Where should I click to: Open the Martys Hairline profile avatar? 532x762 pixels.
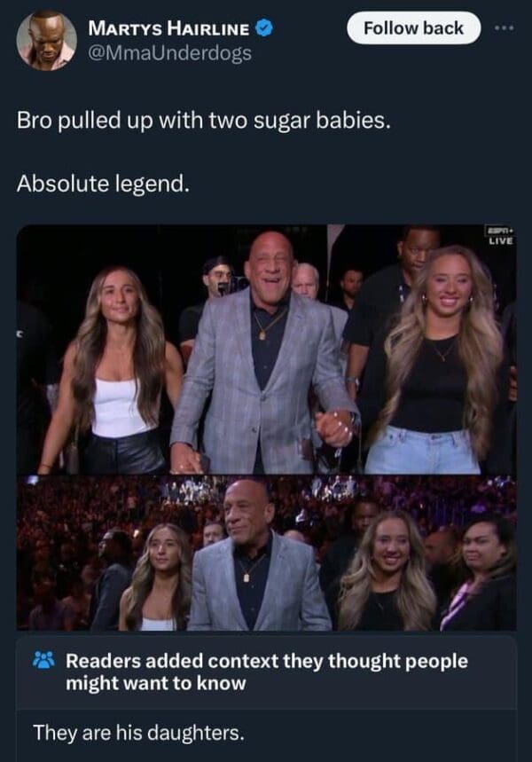(x=47, y=40)
